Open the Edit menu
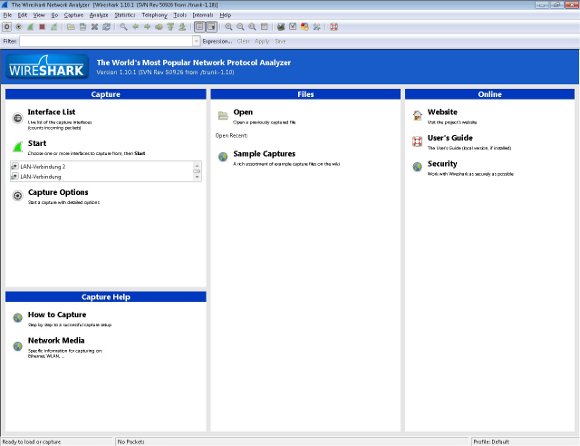Viewport: 580px width, 446px height. click(23, 15)
